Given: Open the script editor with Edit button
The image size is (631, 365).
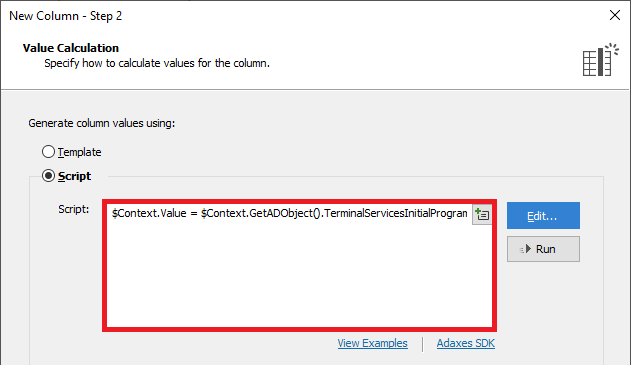Looking at the screenshot, I should (543, 216).
